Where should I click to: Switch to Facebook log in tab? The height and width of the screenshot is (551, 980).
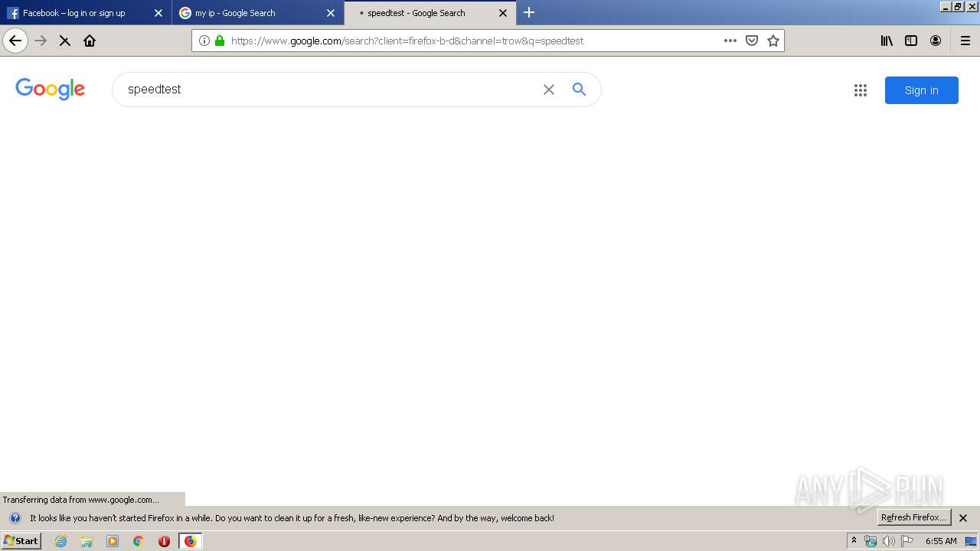(86, 13)
